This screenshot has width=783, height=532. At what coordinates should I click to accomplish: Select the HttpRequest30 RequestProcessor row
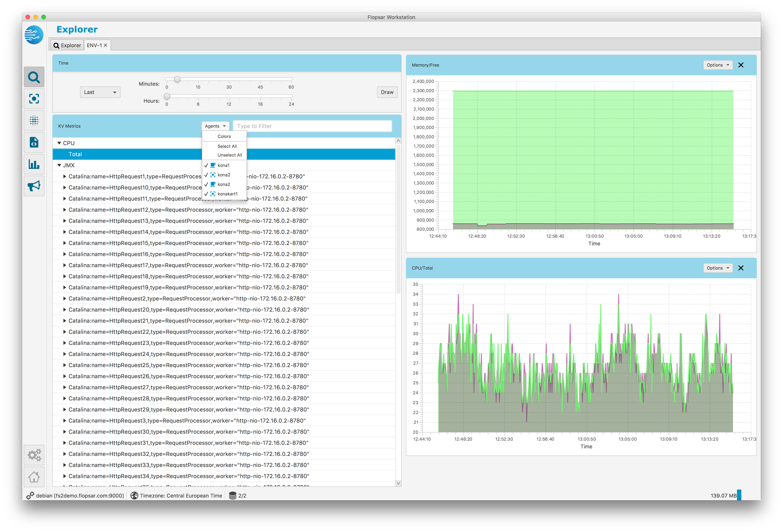coord(224,432)
